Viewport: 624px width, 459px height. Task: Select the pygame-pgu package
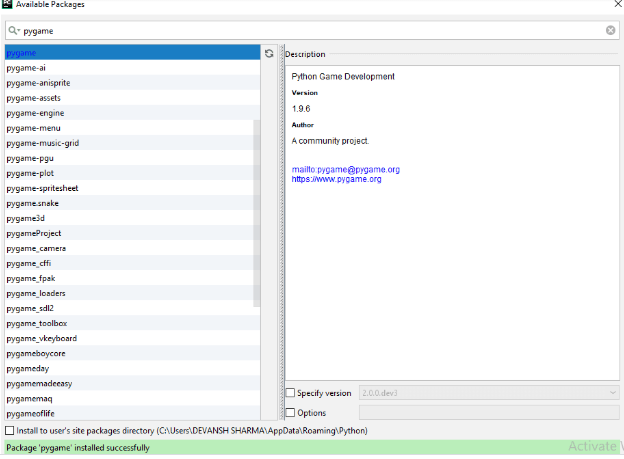tap(133, 158)
